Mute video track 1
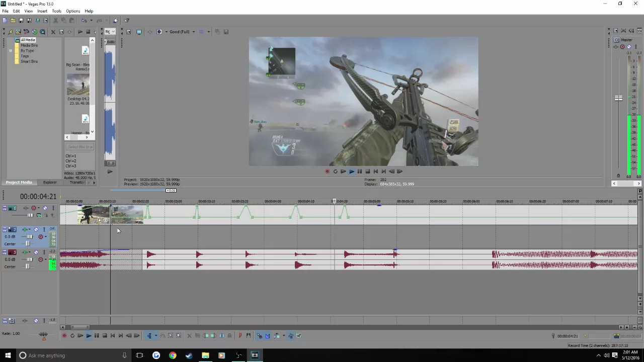 (x=45, y=208)
